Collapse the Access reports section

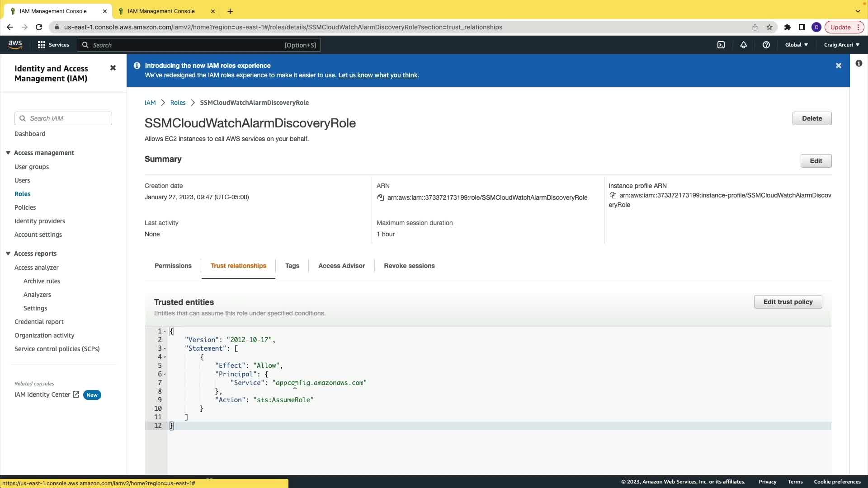(8, 253)
